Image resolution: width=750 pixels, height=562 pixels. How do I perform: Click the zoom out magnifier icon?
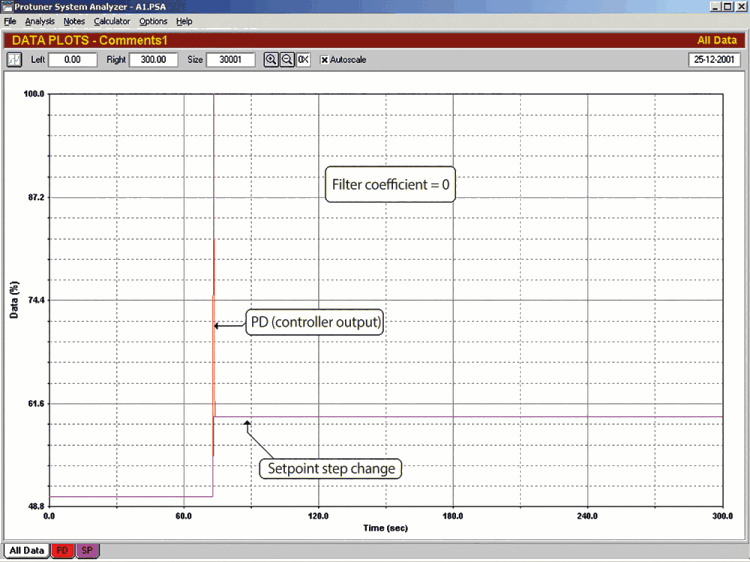pos(286,60)
